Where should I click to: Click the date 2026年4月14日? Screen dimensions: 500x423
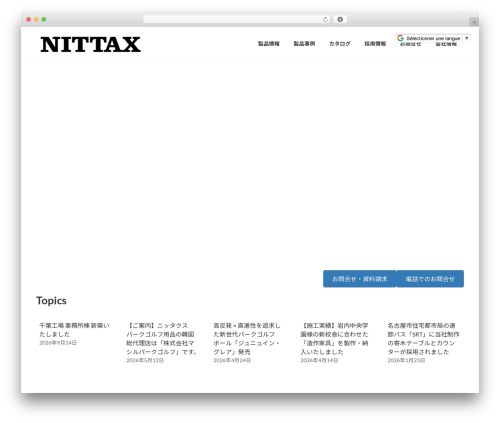319,360
